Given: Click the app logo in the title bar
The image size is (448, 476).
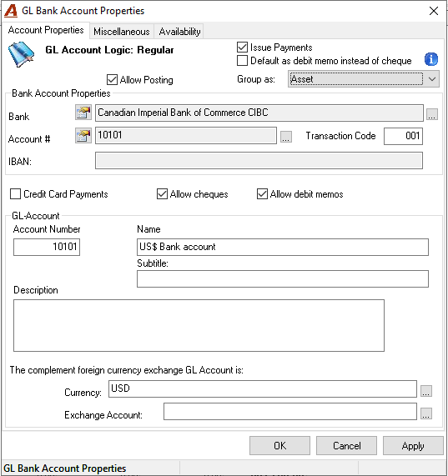Looking at the screenshot, I should click(11, 11).
